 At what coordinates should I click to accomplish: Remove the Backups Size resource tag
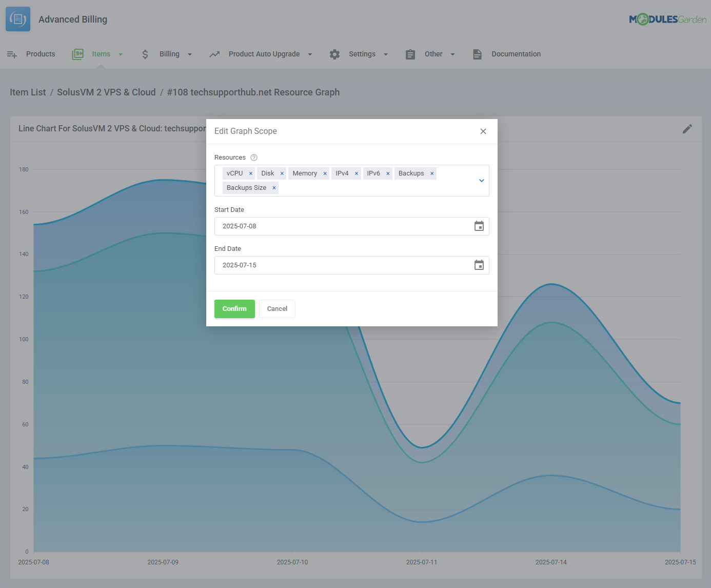coord(274,188)
